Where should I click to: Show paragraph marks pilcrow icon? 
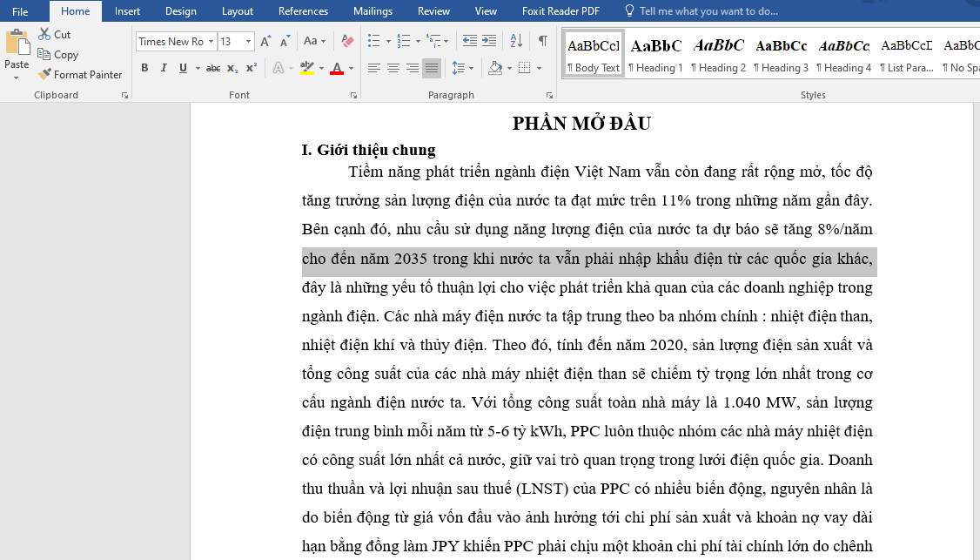(x=542, y=41)
